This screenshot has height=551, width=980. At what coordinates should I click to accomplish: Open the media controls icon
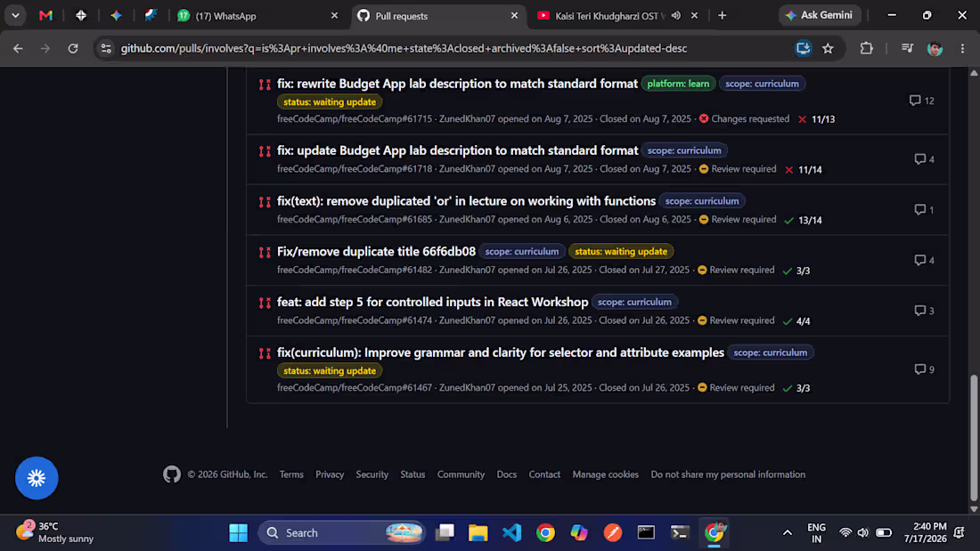tap(907, 48)
